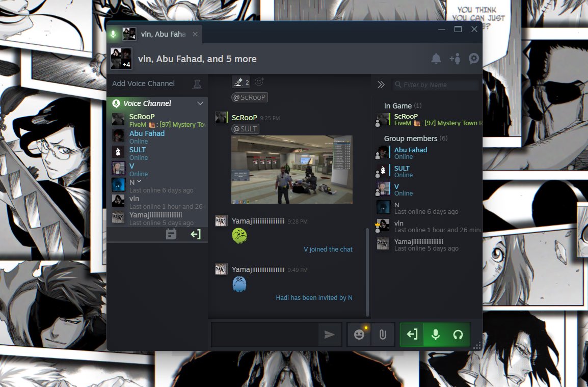This screenshot has height=387, width=588.
Task: Click the invite friend plus icon
Action: point(455,59)
